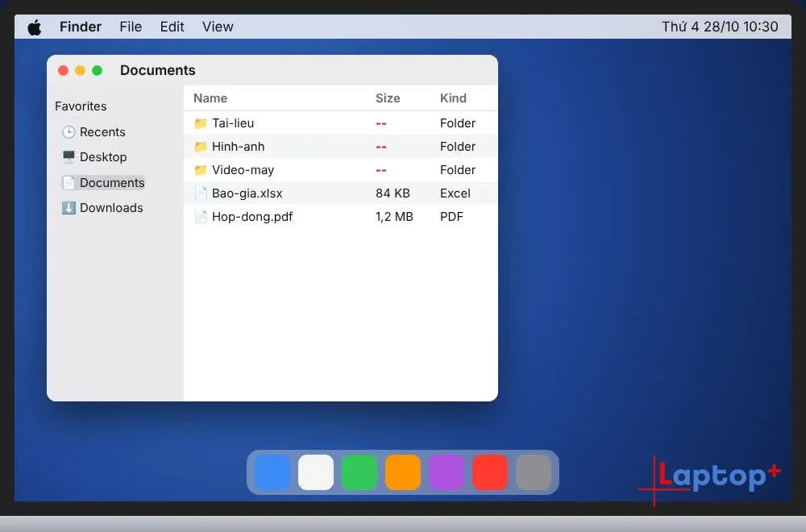Click the Documents page icon in sidebar
This screenshot has width=806, height=532.
pos(69,182)
